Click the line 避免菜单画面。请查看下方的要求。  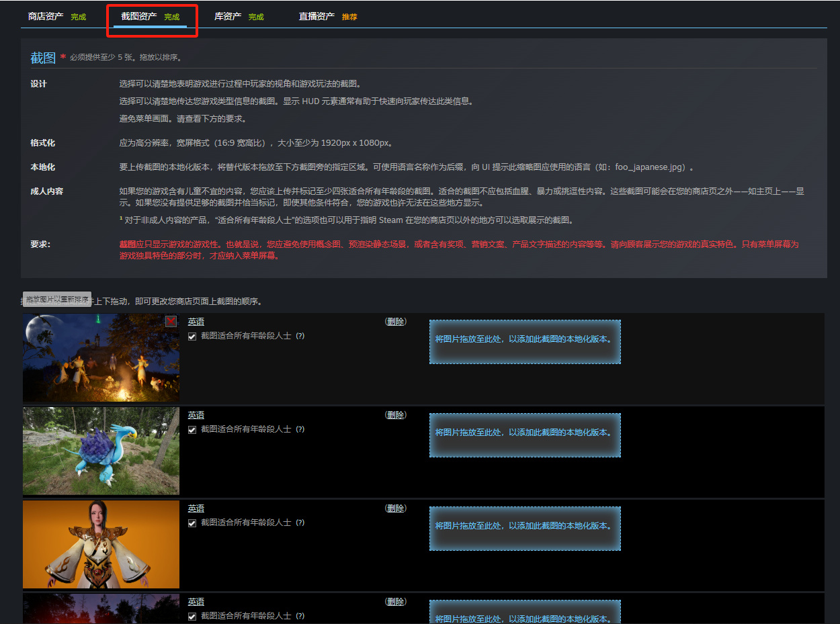(x=183, y=119)
